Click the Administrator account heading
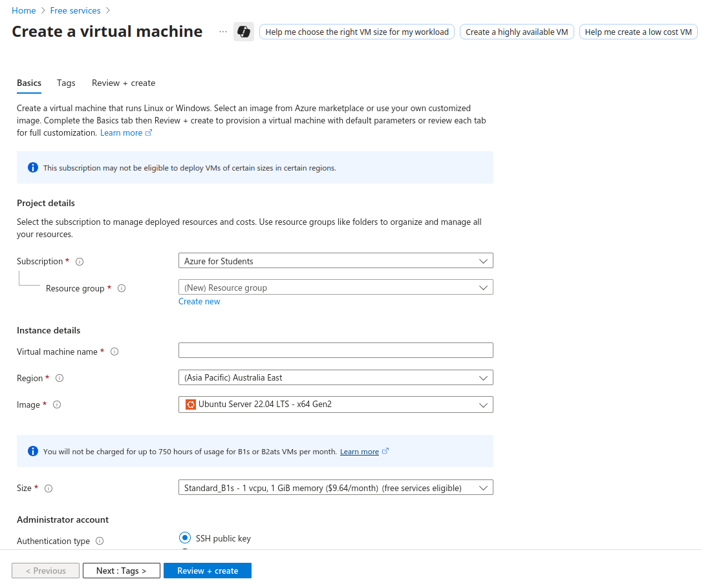This screenshot has width=701, height=588. click(63, 520)
